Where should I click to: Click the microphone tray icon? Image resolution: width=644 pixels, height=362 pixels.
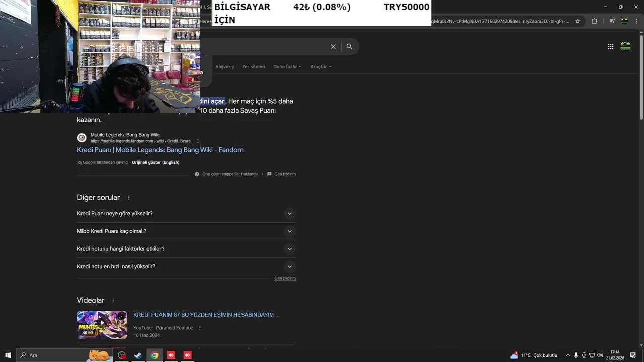click(x=576, y=355)
